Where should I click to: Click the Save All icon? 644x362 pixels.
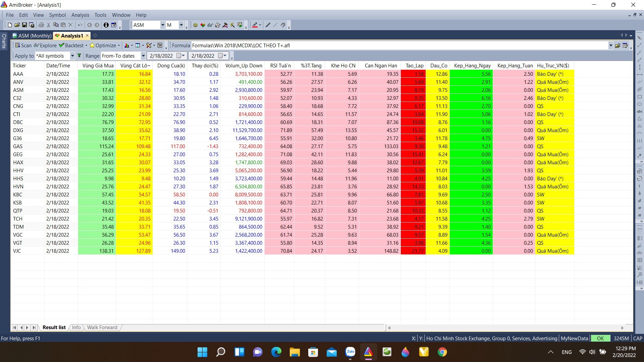[x=32, y=25]
